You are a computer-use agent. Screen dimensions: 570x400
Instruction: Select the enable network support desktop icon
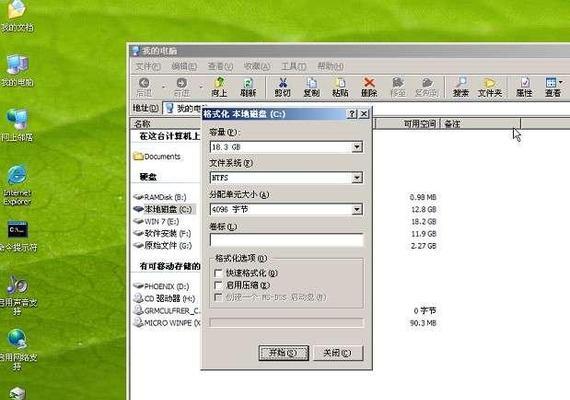18,350
